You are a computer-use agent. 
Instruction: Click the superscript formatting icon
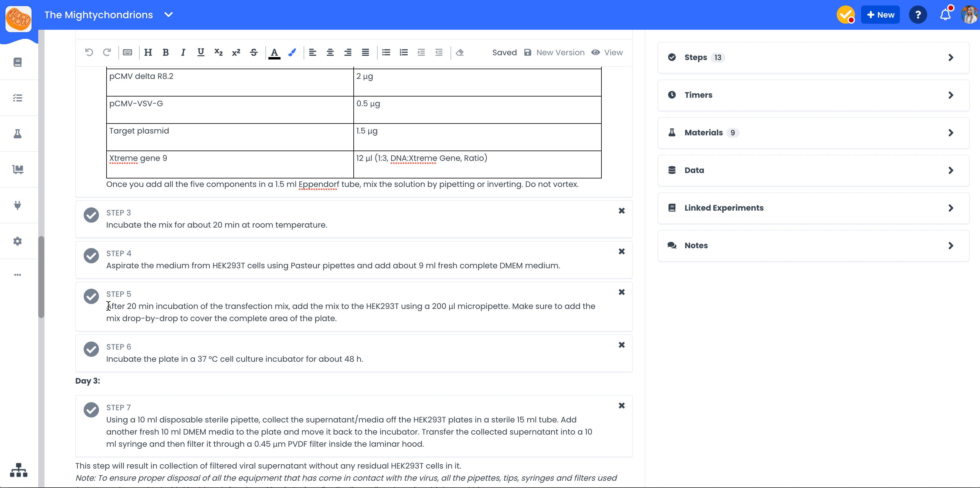[x=236, y=53]
